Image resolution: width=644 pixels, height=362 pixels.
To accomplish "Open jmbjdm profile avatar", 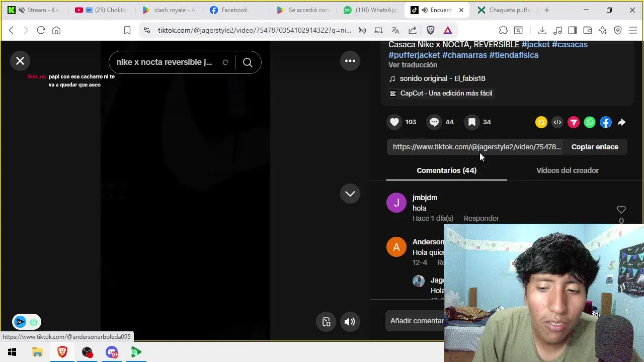I will 396,203.
